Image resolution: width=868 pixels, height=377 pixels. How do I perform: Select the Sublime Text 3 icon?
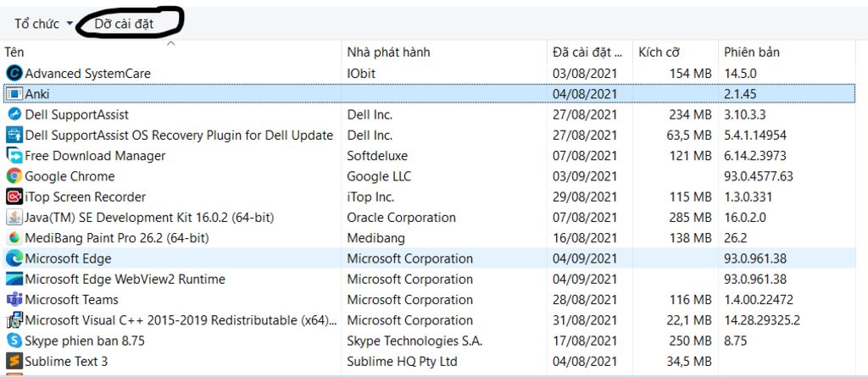coord(14,362)
